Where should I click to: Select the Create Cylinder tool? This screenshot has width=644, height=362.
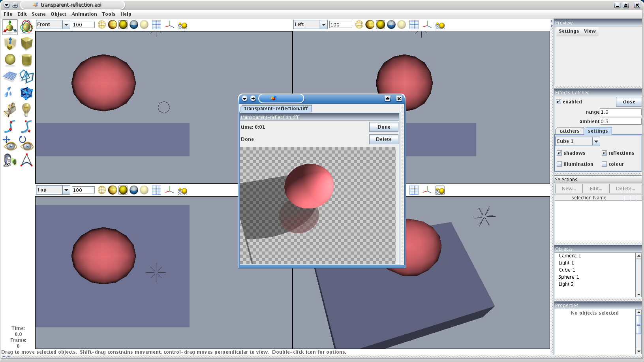[x=26, y=60]
